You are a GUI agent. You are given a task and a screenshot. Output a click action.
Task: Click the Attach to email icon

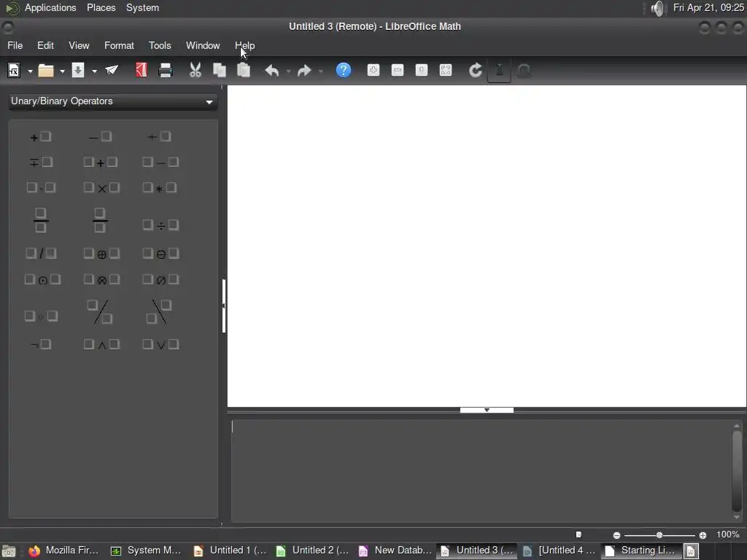coord(112,71)
